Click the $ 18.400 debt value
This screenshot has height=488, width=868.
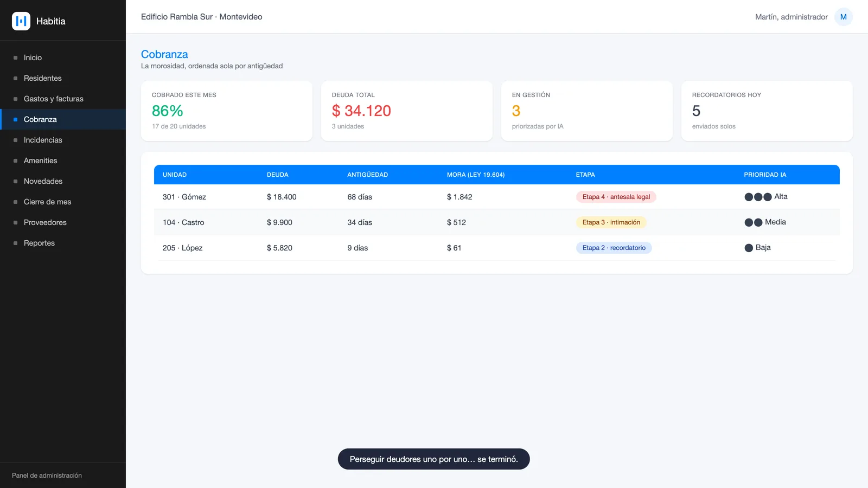point(282,197)
